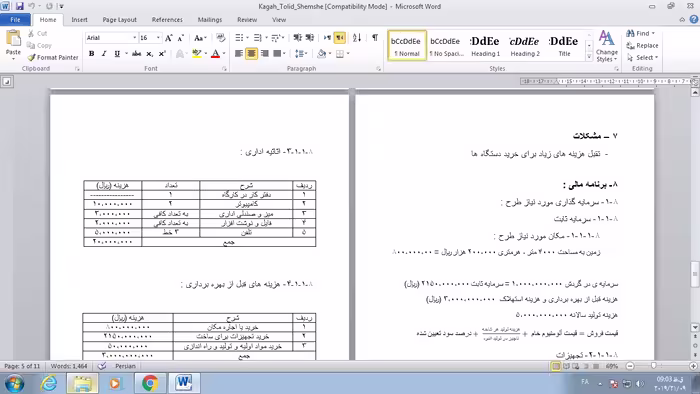Click Format Painter
The width and height of the screenshot is (700, 394).
(x=53, y=57)
